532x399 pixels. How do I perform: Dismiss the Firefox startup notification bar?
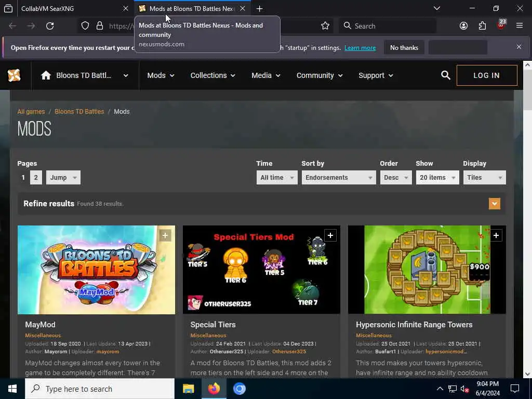(519, 47)
